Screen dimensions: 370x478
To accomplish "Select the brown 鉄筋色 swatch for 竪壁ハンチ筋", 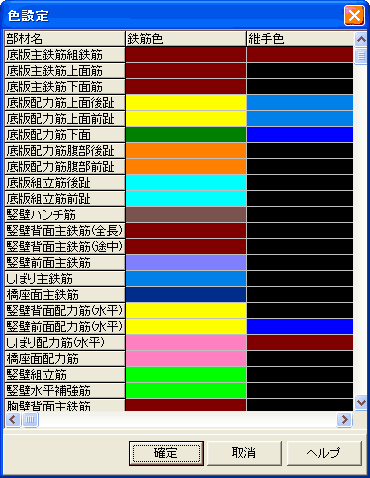I will coord(186,215).
